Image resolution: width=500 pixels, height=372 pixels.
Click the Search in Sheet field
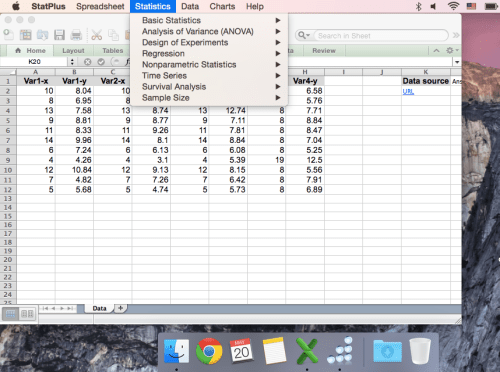click(x=381, y=35)
